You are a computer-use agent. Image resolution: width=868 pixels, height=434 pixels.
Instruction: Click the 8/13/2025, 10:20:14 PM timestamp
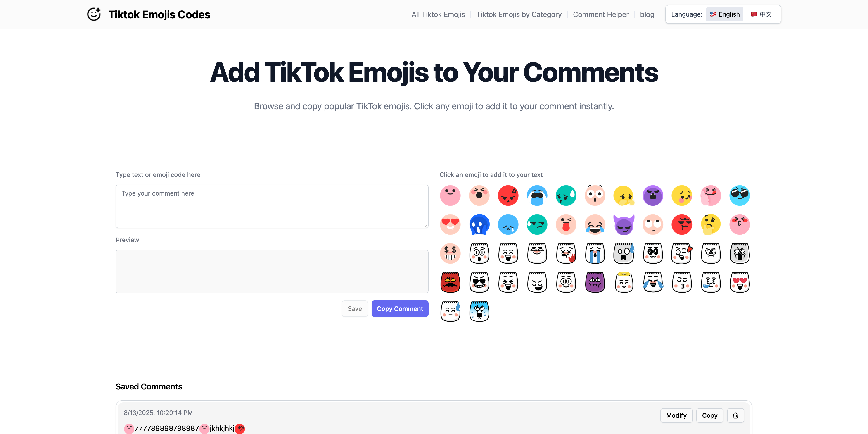[158, 413]
